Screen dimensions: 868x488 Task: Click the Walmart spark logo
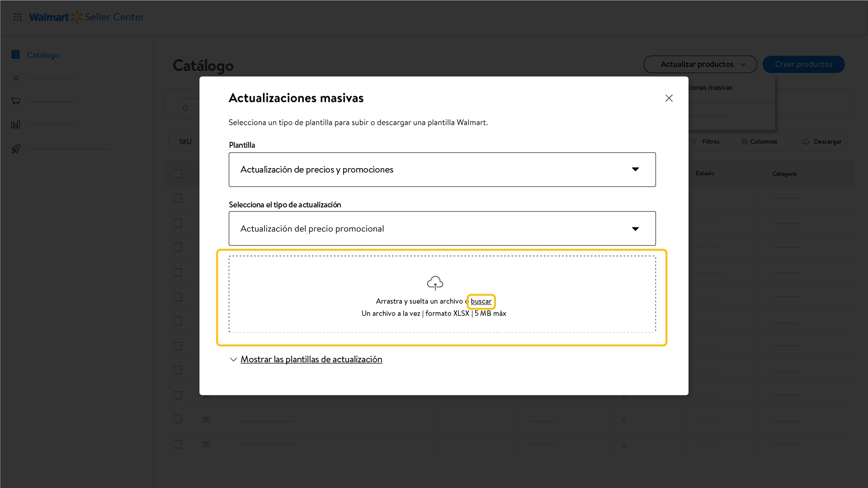coord(77,17)
